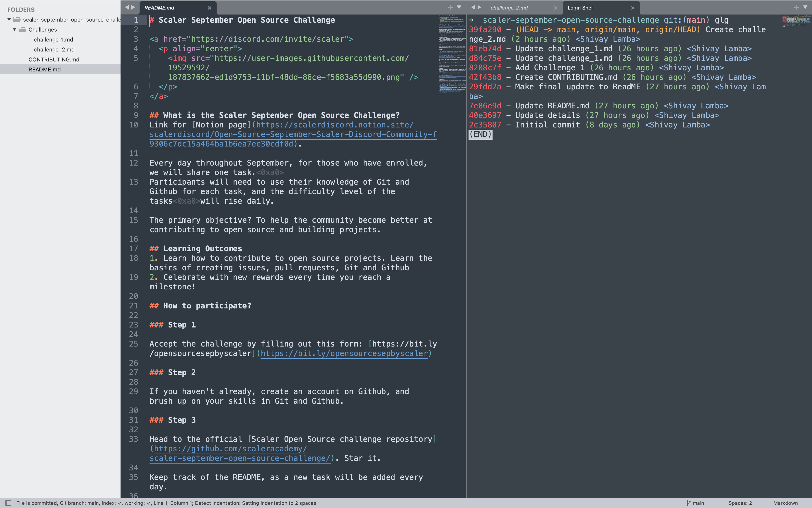The height and width of the screenshot is (508, 812).
Task: Open tab list dropdown in left pane
Action: [x=459, y=7]
